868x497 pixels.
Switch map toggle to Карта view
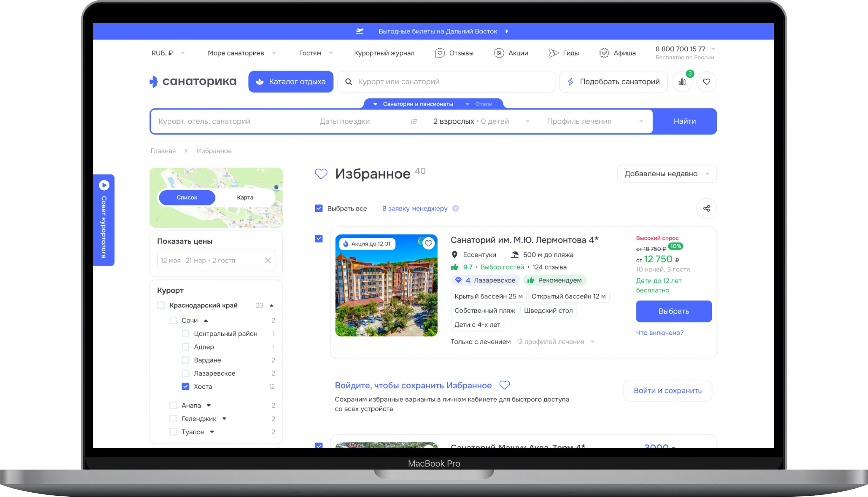[x=245, y=197]
